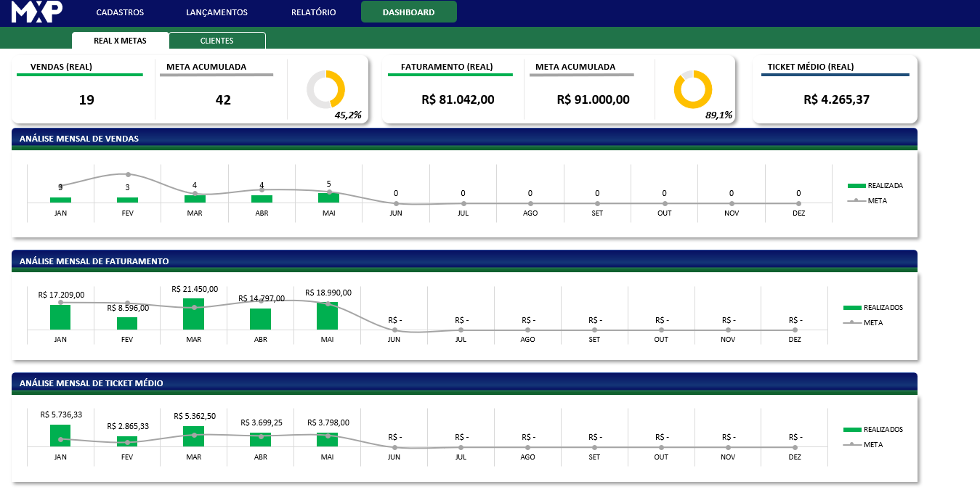The image size is (980, 490).
Task: Click the JAN bar in ticket médio chart
Action: click(x=60, y=436)
